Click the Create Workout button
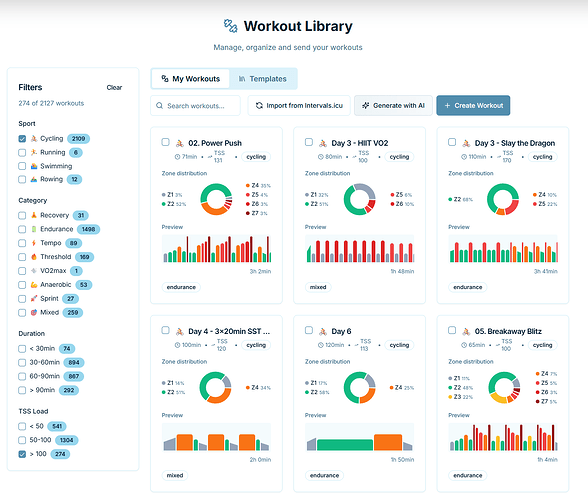The image size is (588, 500). [x=473, y=106]
